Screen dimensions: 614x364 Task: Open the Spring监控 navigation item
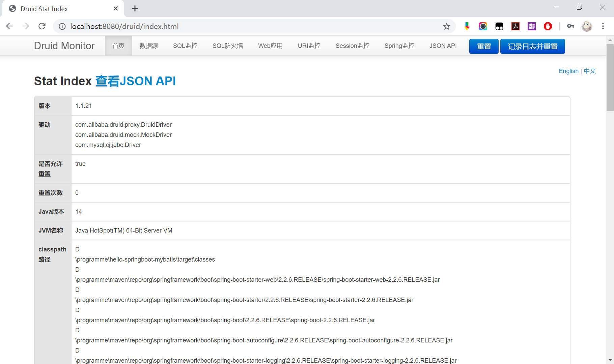(x=399, y=46)
